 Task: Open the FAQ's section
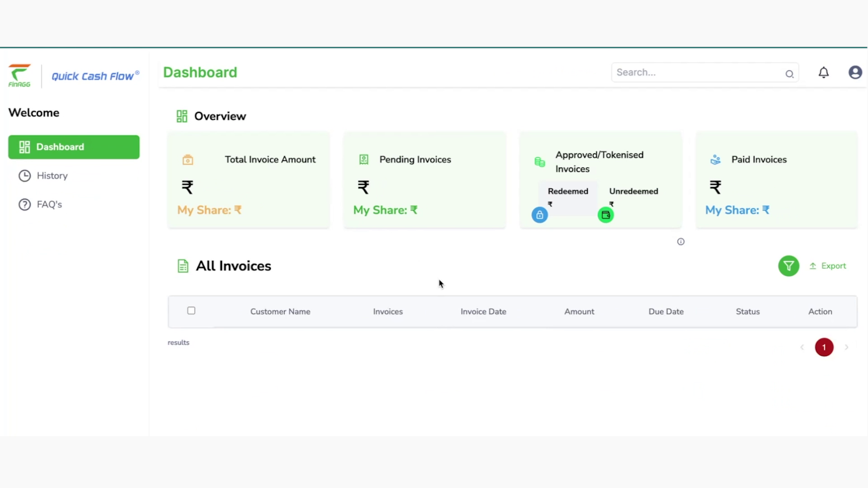point(49,204)
